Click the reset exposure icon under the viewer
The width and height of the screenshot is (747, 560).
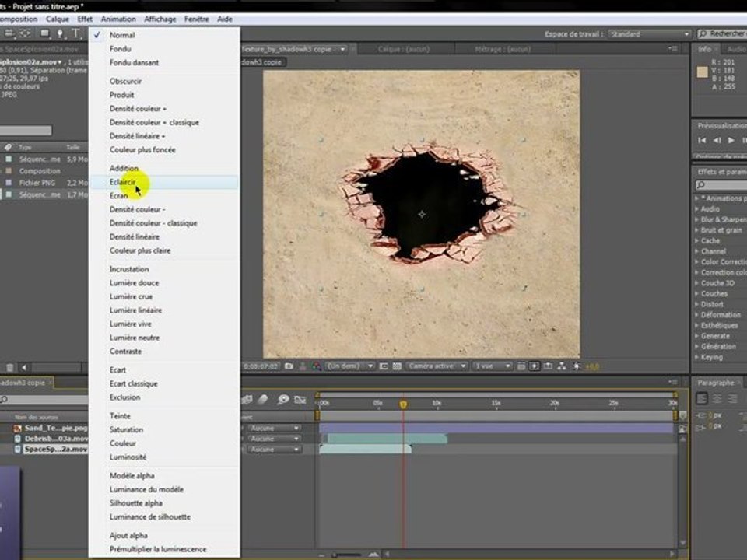click(577, 366)
